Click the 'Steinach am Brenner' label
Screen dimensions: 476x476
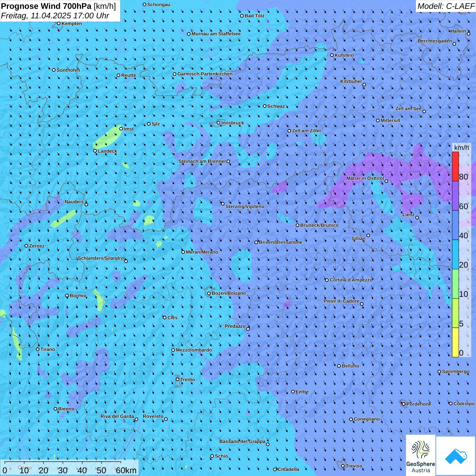coord(202,161)
